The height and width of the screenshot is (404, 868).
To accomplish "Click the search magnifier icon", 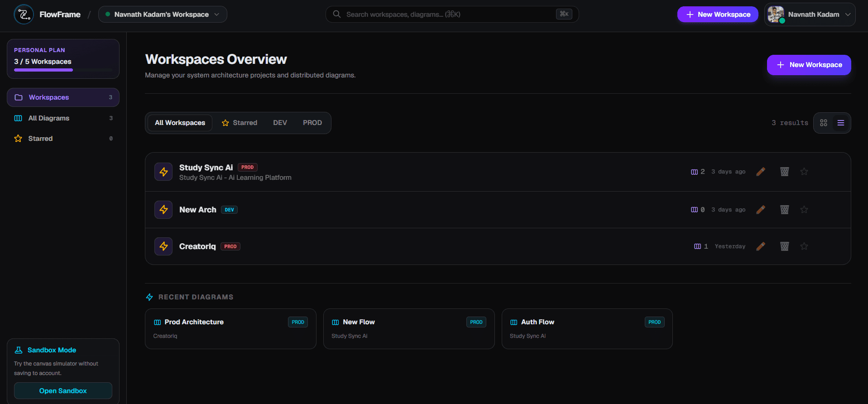I will pos(337,14).
